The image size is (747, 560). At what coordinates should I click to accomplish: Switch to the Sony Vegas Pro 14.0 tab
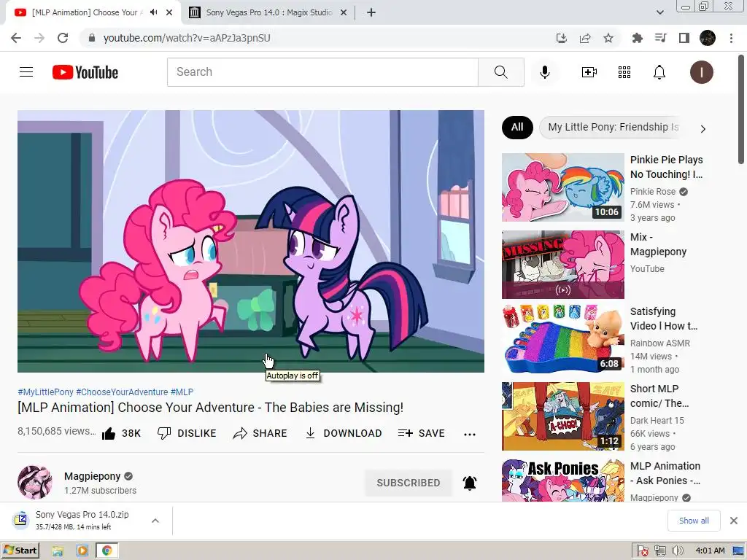268,12
